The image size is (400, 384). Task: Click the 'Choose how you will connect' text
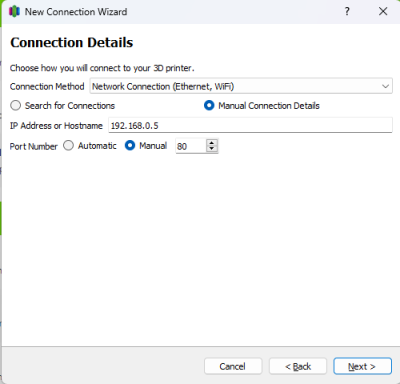[102, 68]
